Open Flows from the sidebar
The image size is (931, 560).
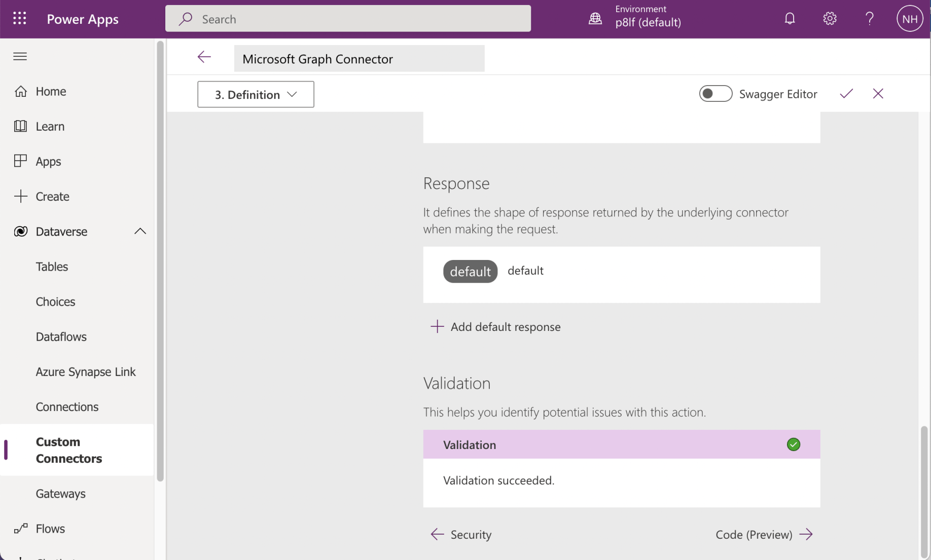click(x=50, y=529)
